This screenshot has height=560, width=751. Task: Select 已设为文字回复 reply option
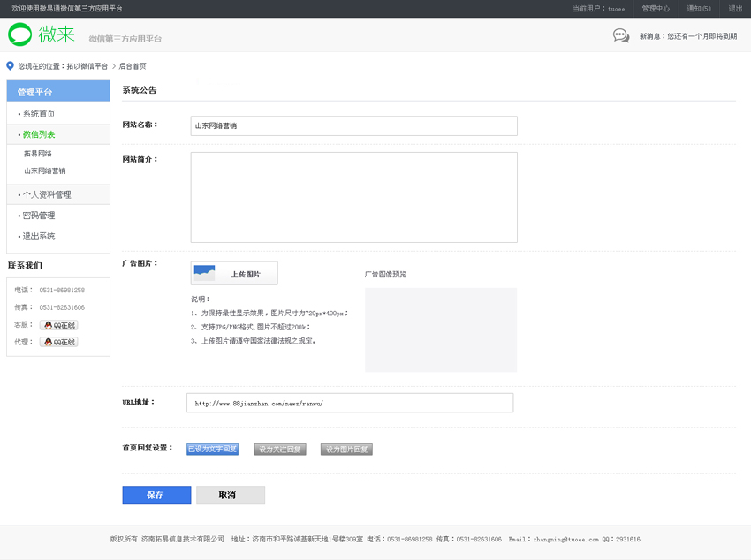(x=212, y=449)
